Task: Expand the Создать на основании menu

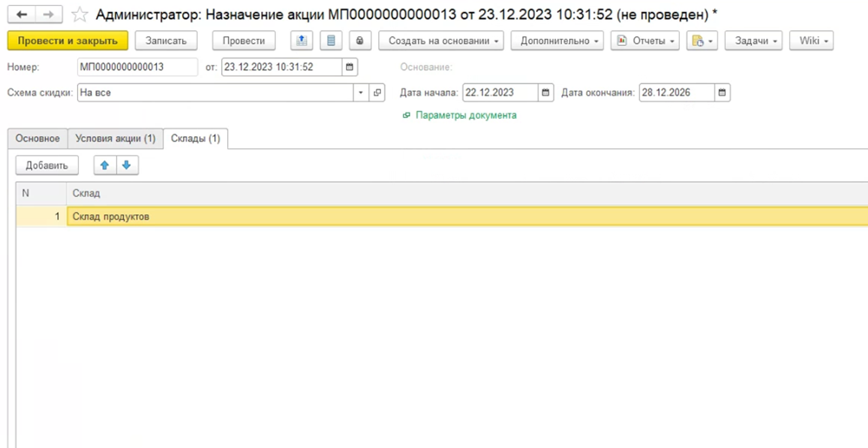Action: 441,41
